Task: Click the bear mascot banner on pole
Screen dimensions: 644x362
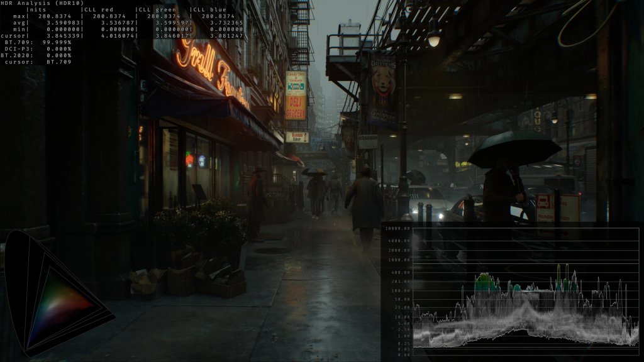Action: point(383,88)
